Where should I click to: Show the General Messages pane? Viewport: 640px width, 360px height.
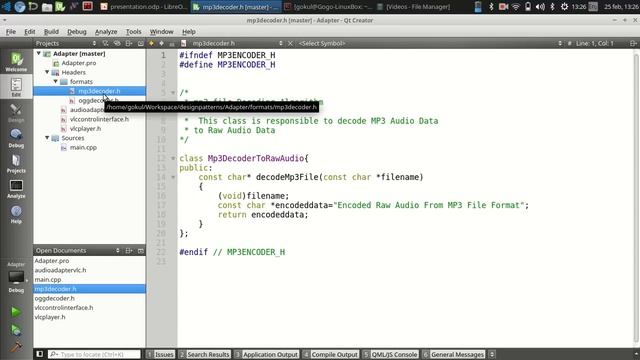click(454, 354)
